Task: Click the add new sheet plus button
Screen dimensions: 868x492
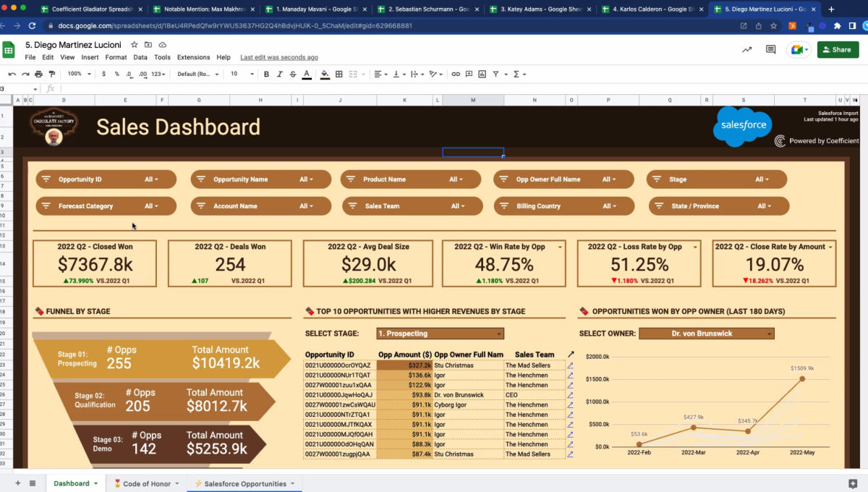Action: click(x=18, y=483)
